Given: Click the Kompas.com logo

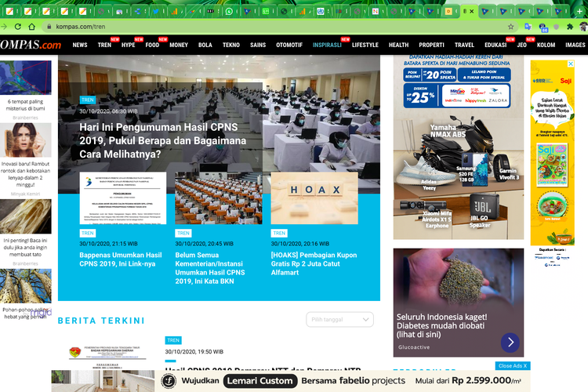Looking at the screenshot, I should coord(30,45).
